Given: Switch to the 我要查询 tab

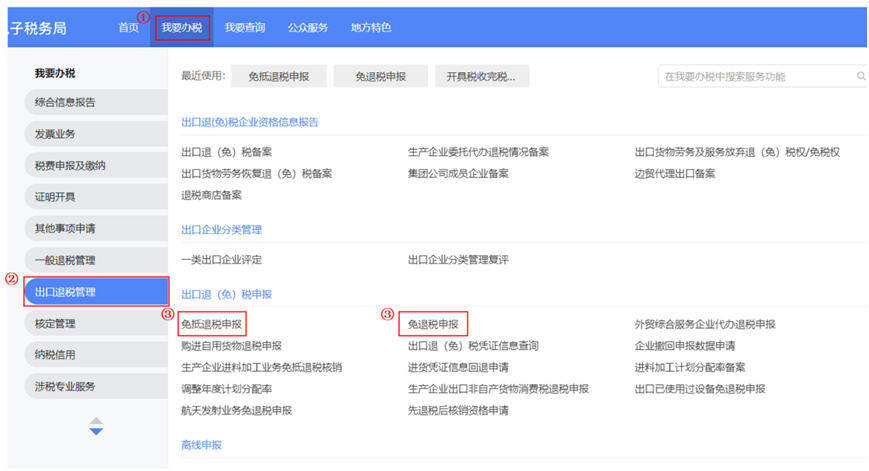Looking at the screenshot, I should (245, 27).
